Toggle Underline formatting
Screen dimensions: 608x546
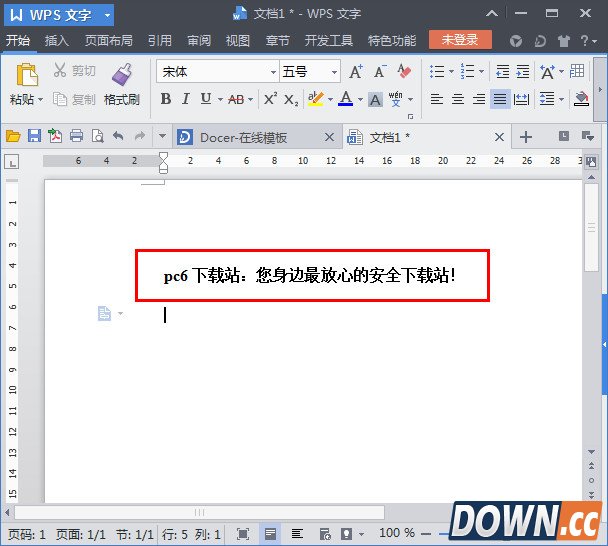coord(206,99)
